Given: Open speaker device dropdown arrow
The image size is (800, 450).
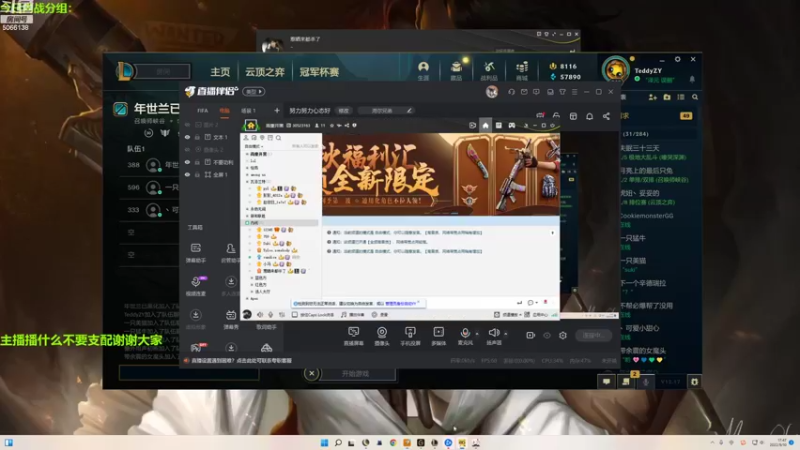Looking at the screenshot, I should tap(506, 334).
